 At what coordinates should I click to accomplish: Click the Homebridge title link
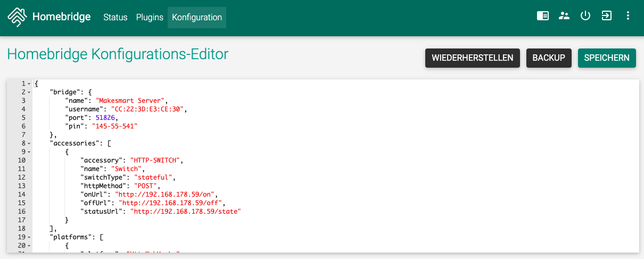tap(61, 17)
